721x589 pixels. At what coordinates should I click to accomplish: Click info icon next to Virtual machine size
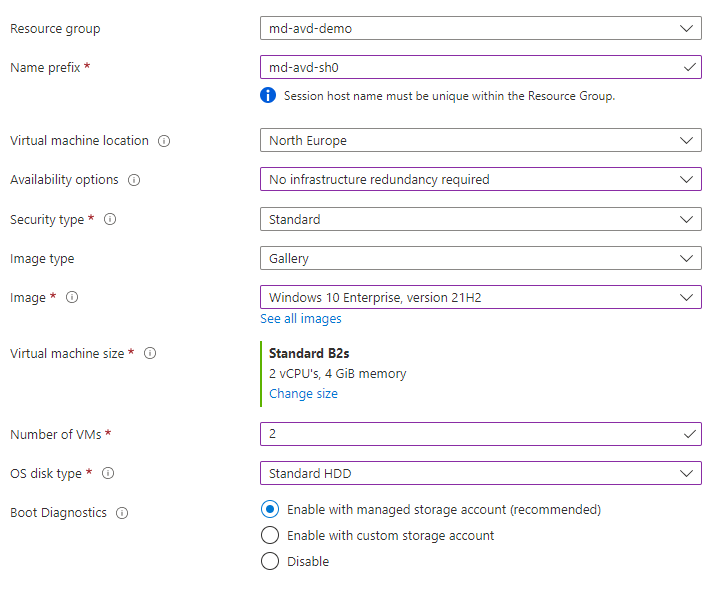tap(150, 353)
